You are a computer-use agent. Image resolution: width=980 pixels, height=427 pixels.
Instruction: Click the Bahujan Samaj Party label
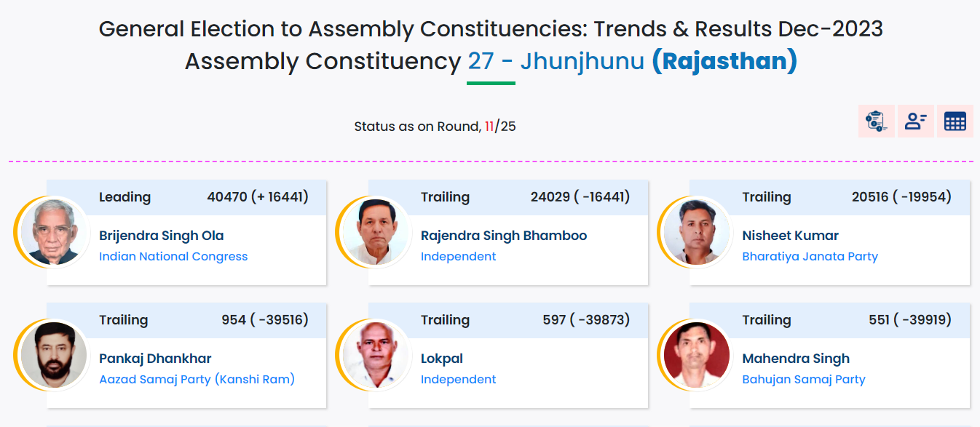(x=804, y=379)
